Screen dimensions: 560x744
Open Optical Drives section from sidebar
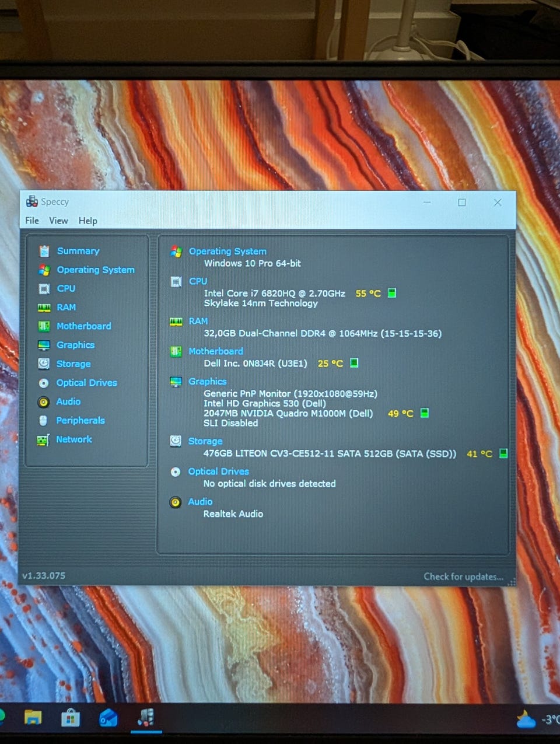pos(86,383)
